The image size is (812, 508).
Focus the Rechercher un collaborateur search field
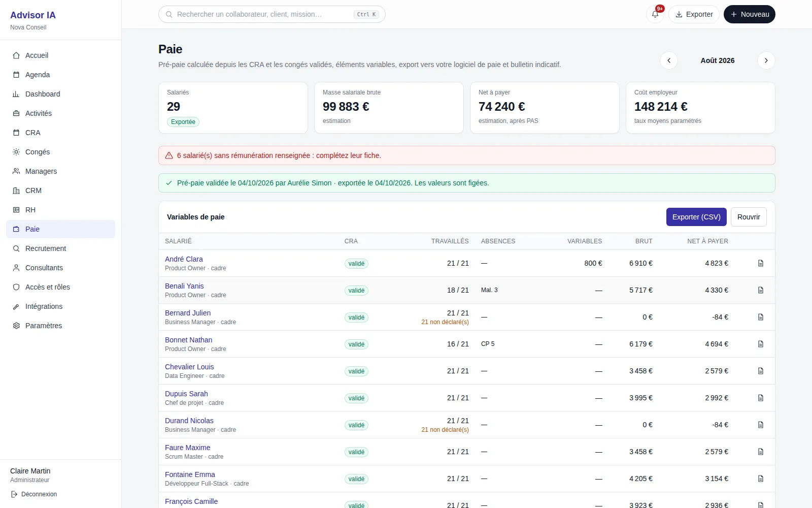pos(272,14)
